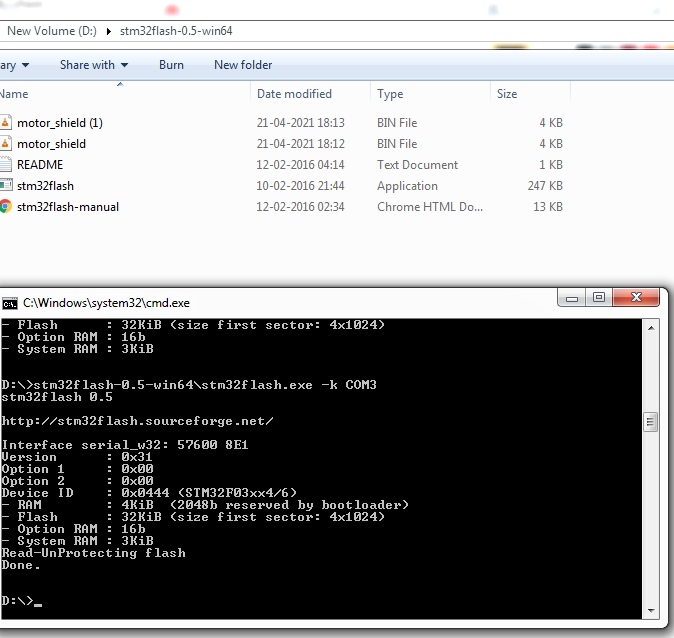The image size is (674, 638).
Task: Click the Device ID 0x0444 line in cmd
Action: coord(149,493)
